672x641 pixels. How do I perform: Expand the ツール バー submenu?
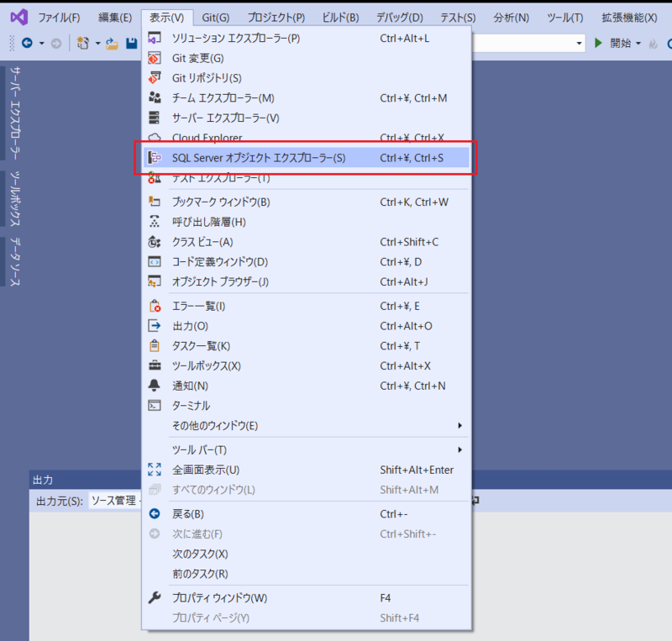[x=459, y=449]
